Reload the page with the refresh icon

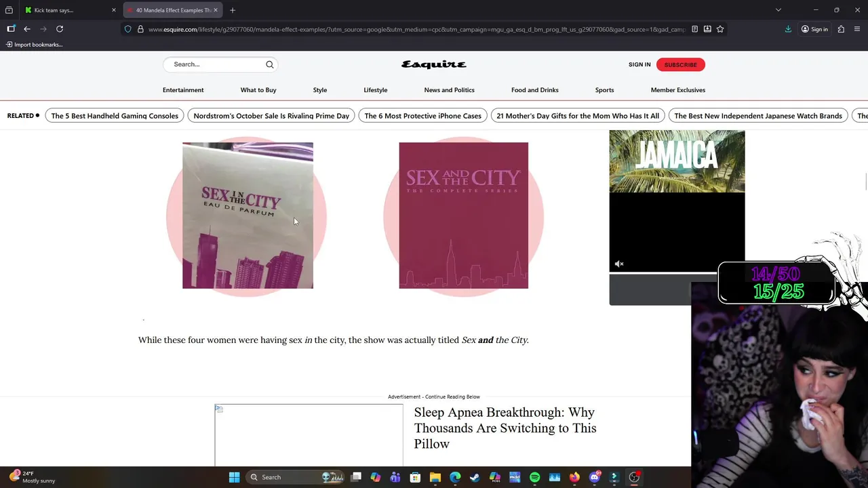click(x=60, y=29)
